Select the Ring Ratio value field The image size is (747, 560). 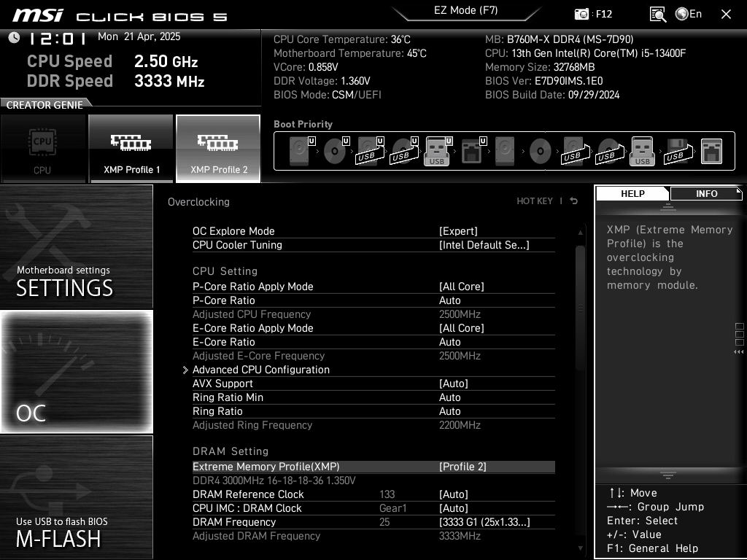(449, 411)
